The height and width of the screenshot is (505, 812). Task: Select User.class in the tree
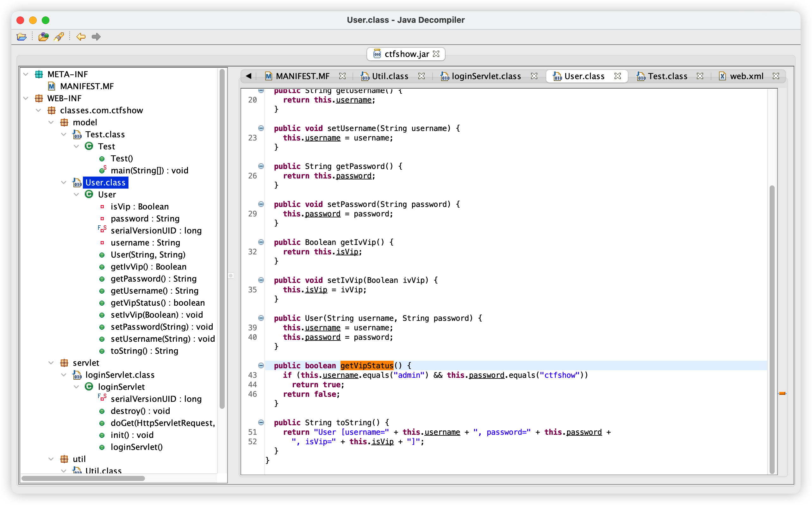[105, 182]
